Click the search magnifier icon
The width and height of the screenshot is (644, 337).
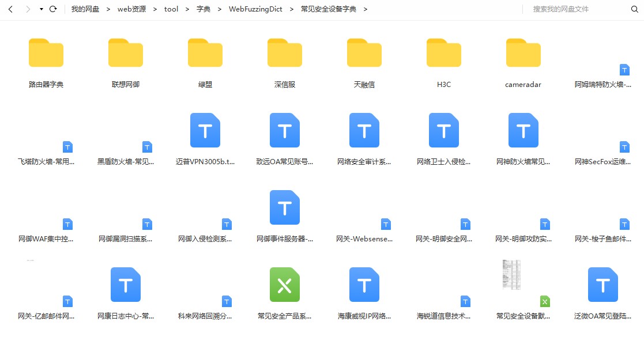click(x=635, y=9)
